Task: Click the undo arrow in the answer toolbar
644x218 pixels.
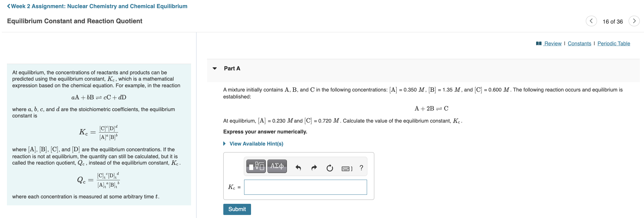Action: (x=298, y=167)
